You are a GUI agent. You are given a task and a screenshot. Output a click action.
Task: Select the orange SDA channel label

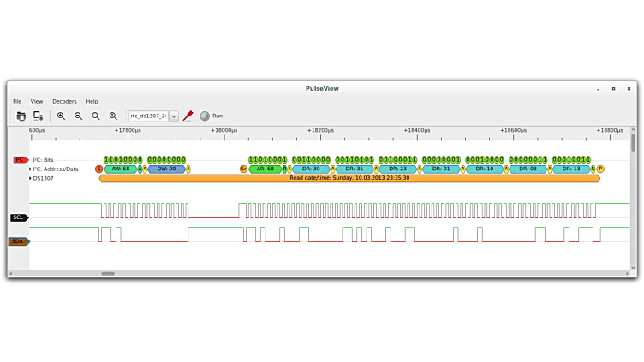(x=19, y=242)
